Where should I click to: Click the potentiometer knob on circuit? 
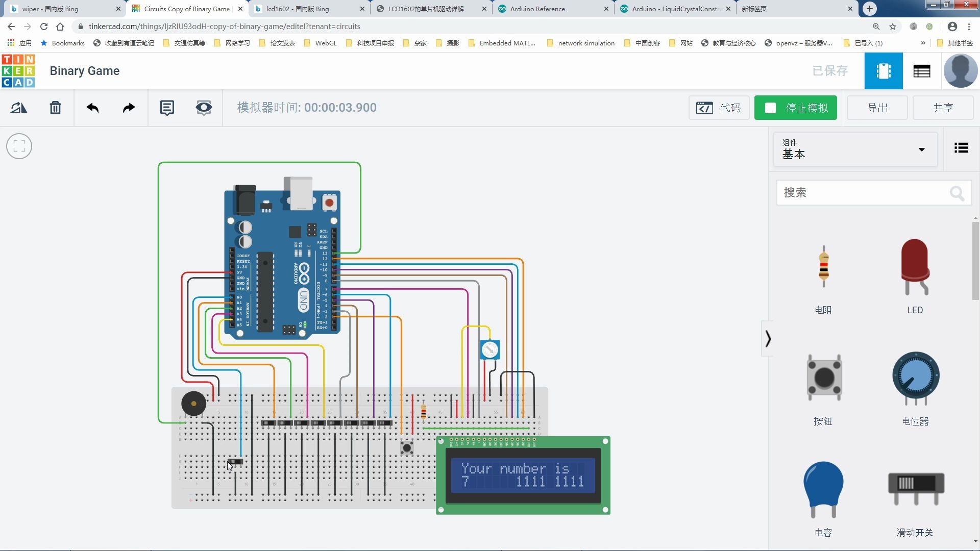(489, 350)
